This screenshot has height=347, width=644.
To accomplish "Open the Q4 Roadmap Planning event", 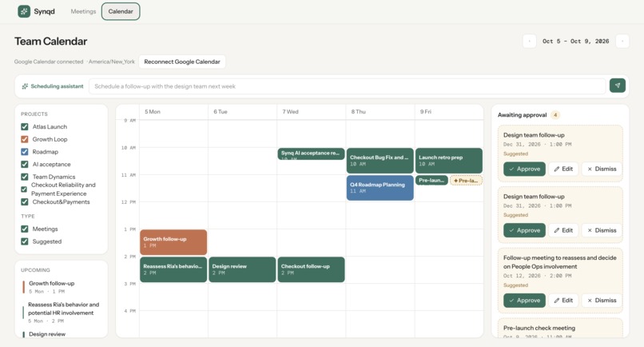I will coord(380,188).
